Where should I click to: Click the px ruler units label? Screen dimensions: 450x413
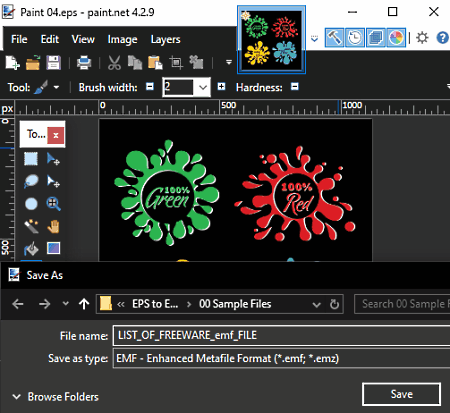point(7,109)
